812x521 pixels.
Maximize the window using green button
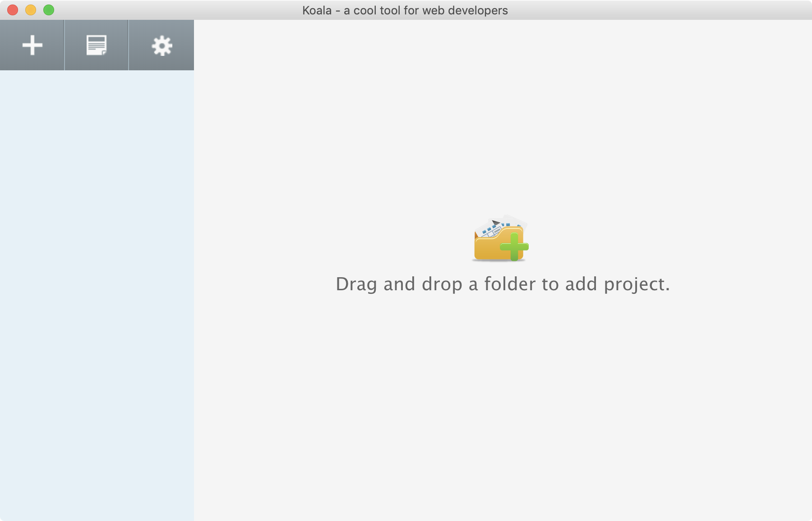49,10
